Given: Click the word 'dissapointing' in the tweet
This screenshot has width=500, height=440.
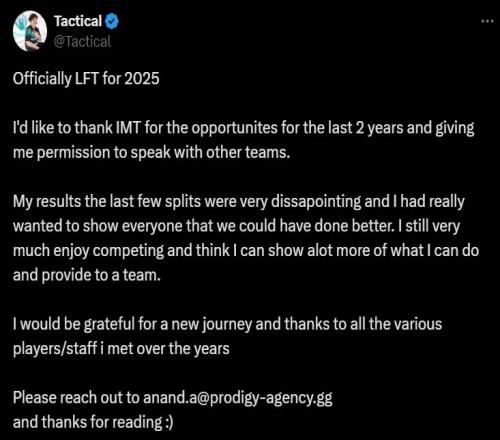Looking at the screenshot, I should [316, 202].
